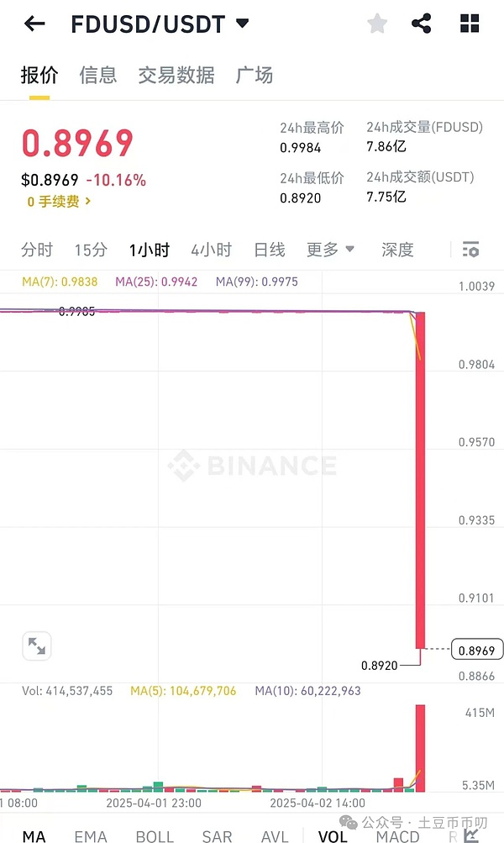Open the chart icon at bottom right
This screenshot has height=843, width=504.
(472, 835)
